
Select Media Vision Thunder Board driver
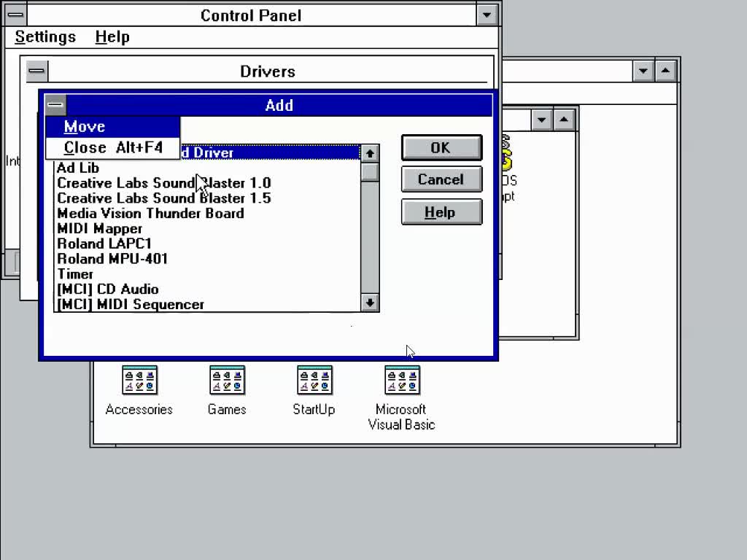tap(208, 214)
